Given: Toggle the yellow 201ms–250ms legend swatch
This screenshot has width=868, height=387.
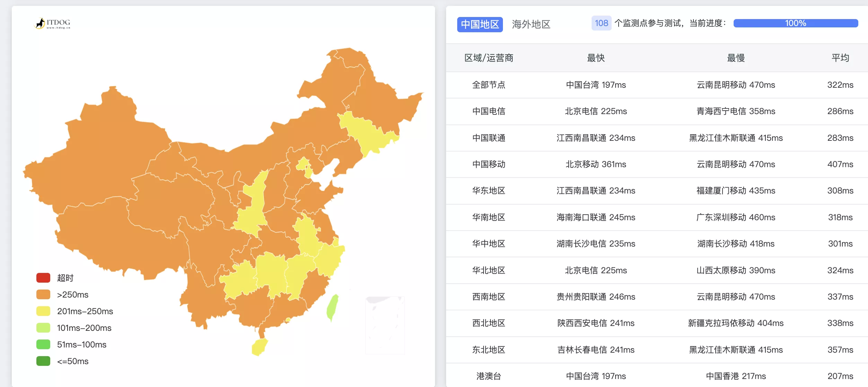Looking at the screenshot, I should pyautogui.click(x=43, y=311).
